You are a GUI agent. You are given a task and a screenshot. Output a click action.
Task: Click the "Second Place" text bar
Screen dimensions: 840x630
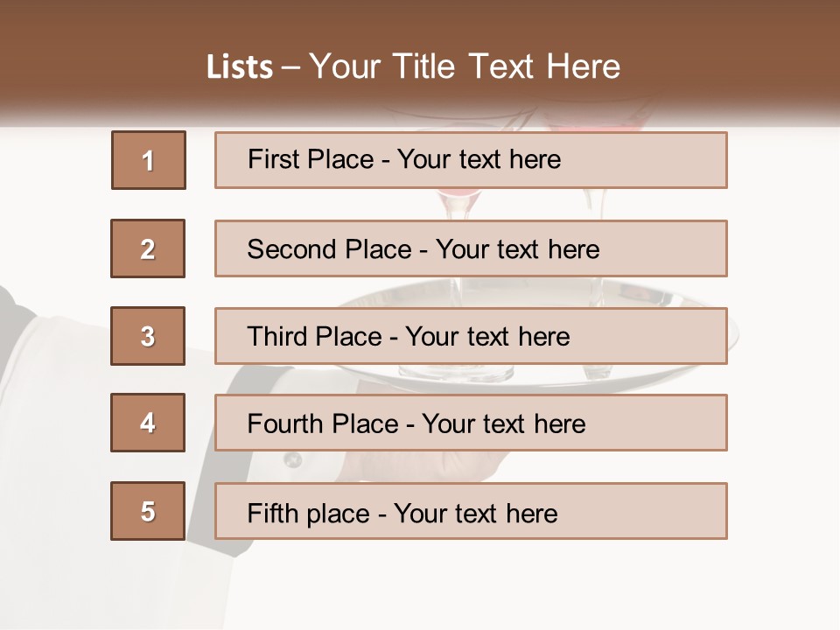click(x=471, y=248)
